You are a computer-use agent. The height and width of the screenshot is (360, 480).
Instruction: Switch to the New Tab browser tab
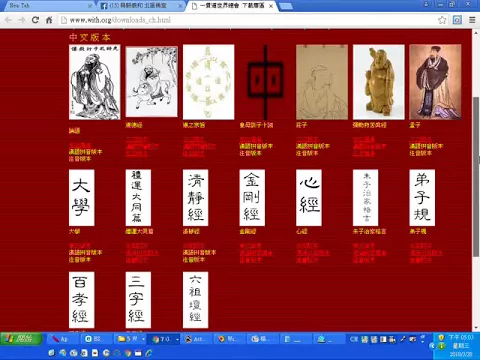pos(47,6)
